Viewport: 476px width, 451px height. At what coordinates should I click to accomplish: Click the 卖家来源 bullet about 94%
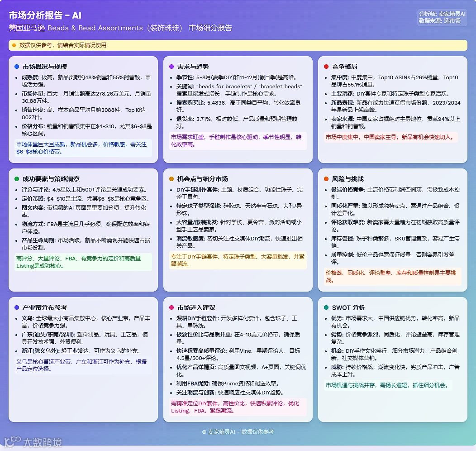(395, 122)
